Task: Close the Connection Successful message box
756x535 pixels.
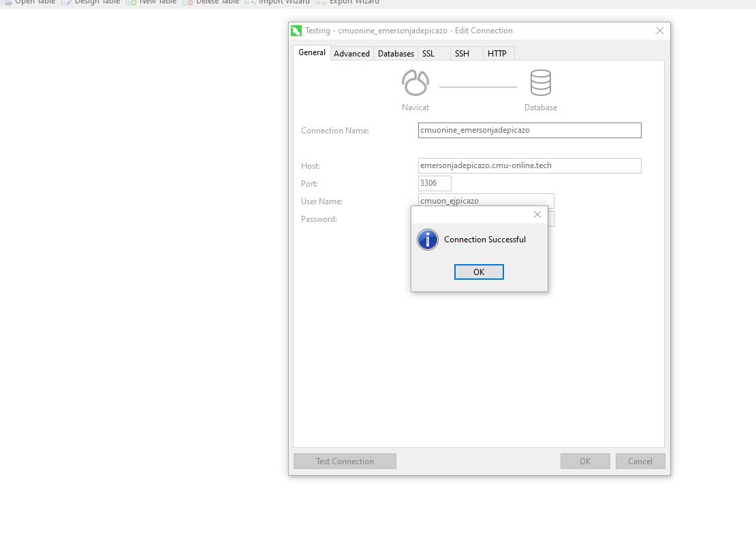Action: click(x=537, y=214)
